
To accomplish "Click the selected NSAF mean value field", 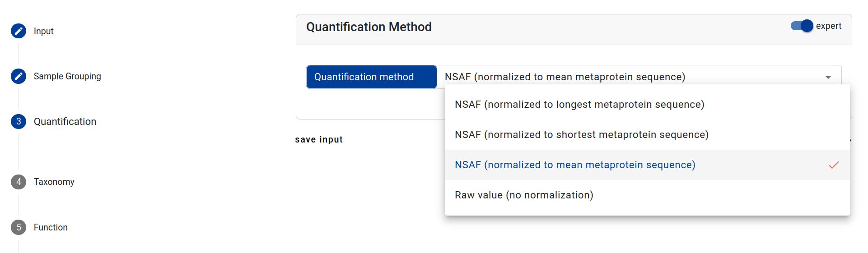I will (565, 77).
